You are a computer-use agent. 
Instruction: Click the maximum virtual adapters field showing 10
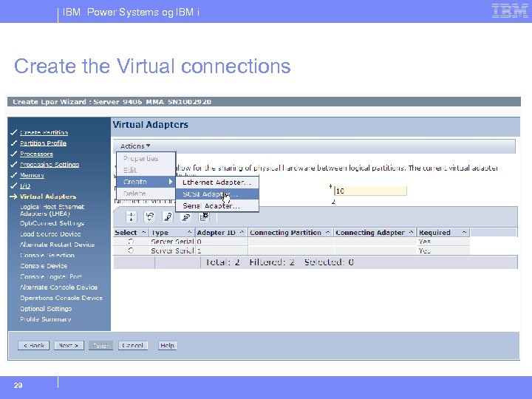pos(370,191)
